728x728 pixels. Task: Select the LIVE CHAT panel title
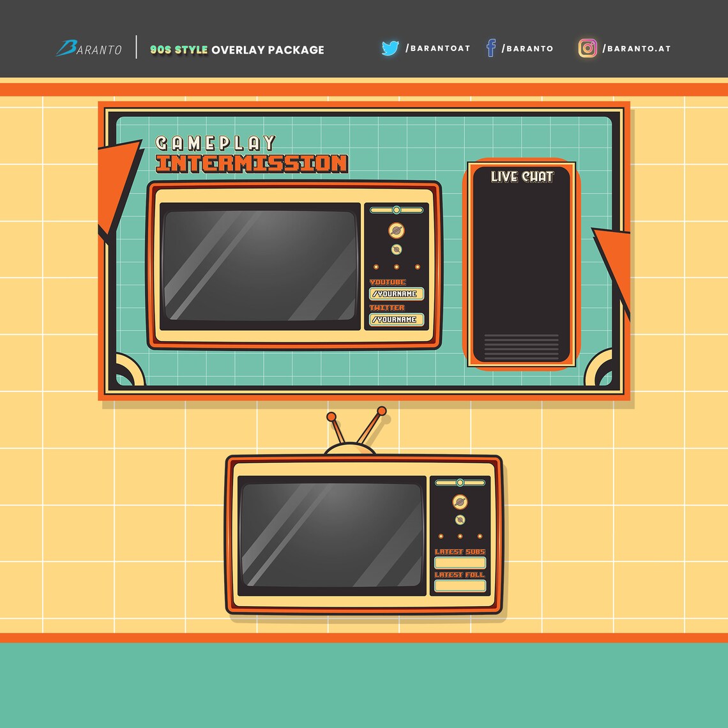(x=522, y=178)
